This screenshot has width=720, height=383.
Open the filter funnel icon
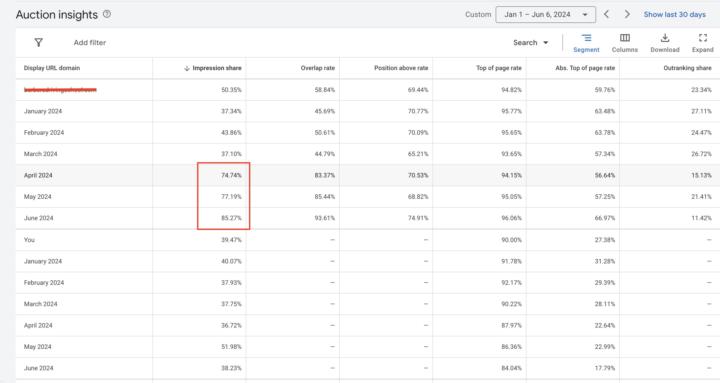(x=39, y=42)
